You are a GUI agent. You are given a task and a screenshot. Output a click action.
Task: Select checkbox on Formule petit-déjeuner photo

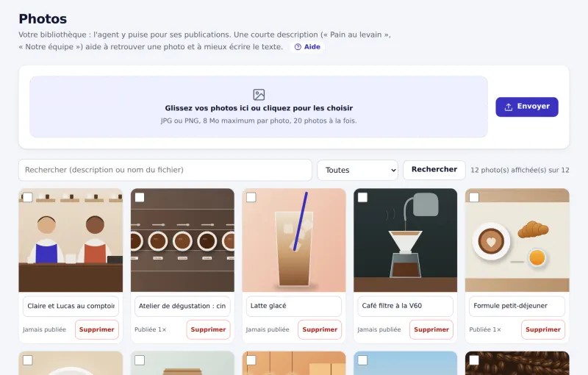(474, 197)
